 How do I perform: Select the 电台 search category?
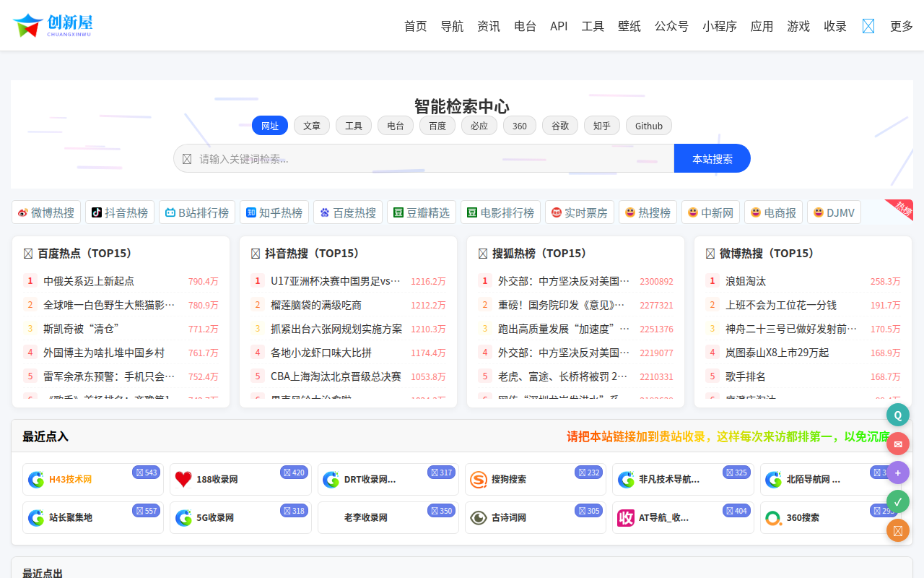396,126
